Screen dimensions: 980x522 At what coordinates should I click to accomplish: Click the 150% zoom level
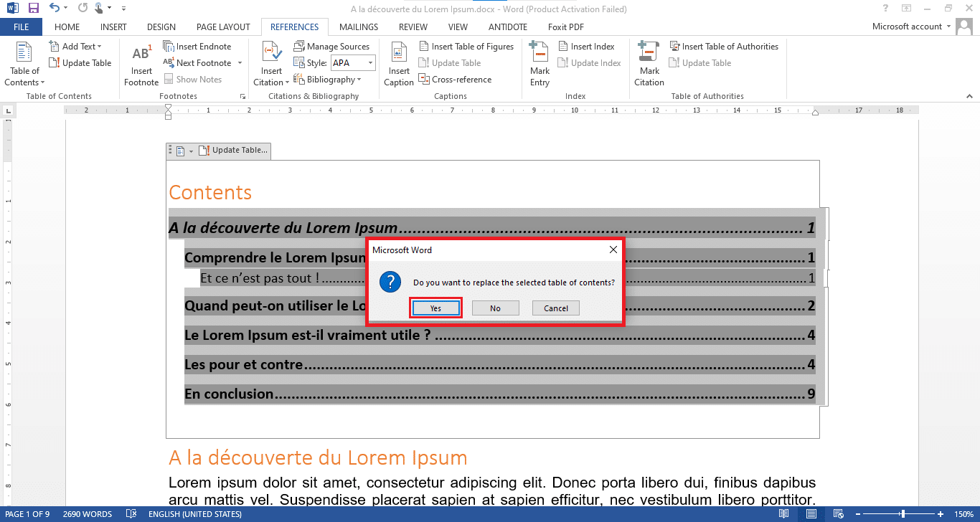tap(963, 514)
